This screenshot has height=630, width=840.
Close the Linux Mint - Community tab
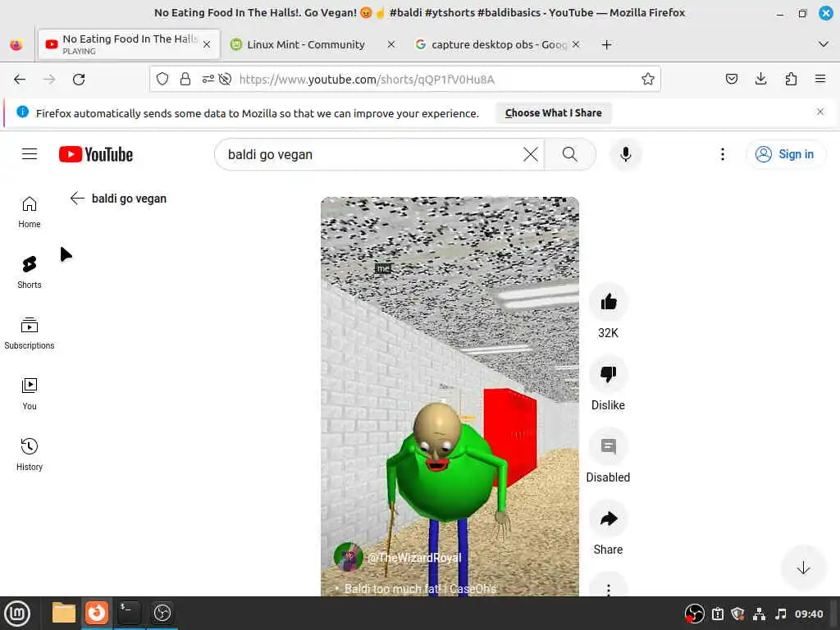coord(391,44)
